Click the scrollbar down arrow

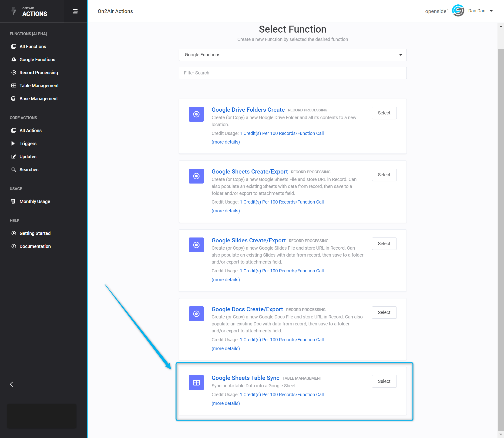[x=501, y=435]
